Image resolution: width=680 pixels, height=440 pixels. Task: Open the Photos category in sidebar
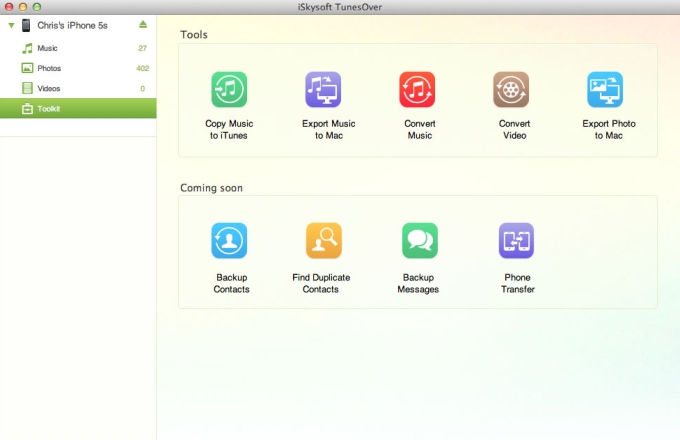pyautogui.click(x=78, y=68)
